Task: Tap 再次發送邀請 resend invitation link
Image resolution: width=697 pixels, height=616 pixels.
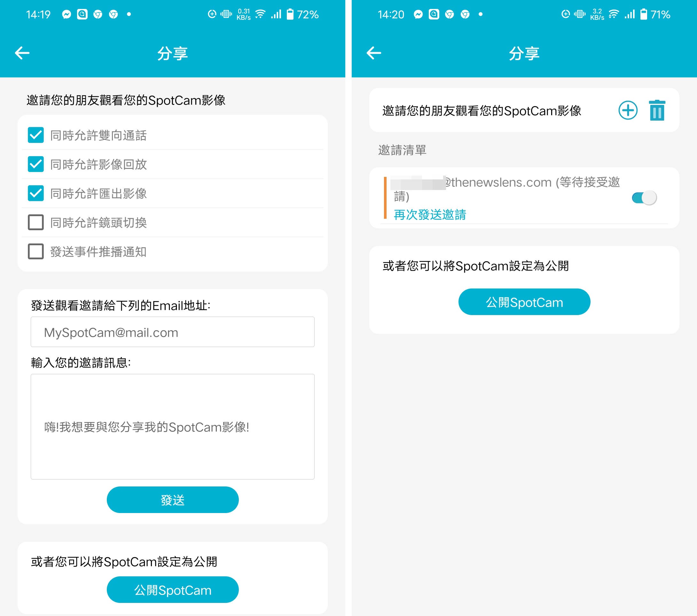Action: (x=430, y=215)
